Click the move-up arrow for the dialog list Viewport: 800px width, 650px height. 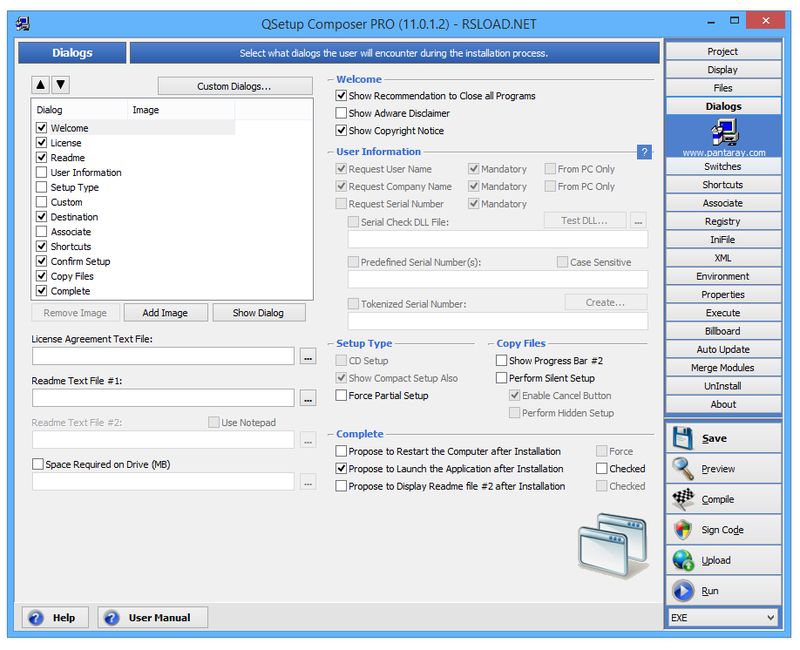[x=41, y=85]
